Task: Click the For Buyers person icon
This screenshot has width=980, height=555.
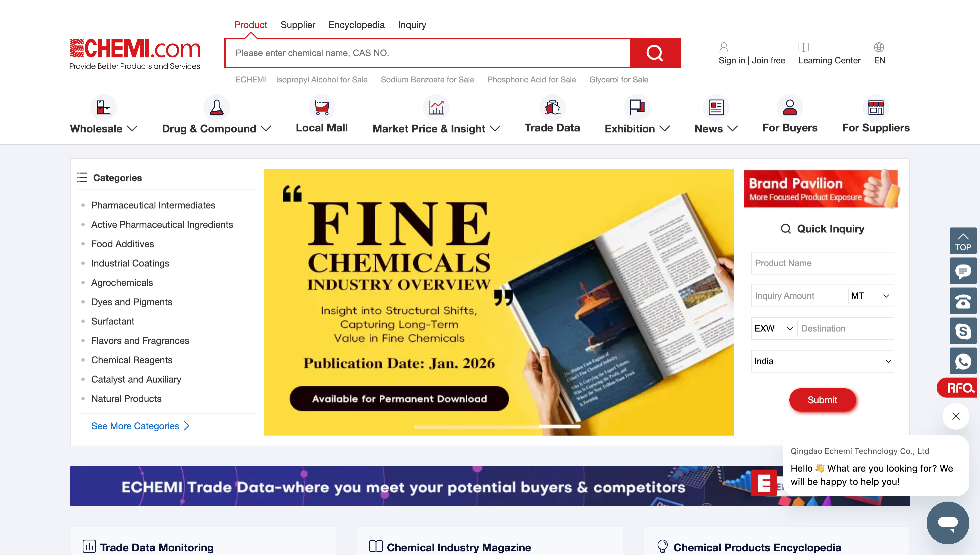Action: [790, 107]
